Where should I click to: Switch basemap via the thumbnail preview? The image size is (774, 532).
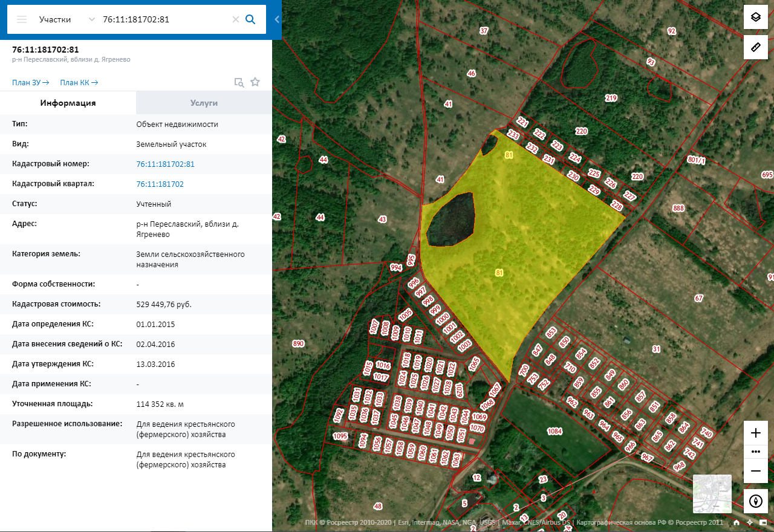(712, 493)
